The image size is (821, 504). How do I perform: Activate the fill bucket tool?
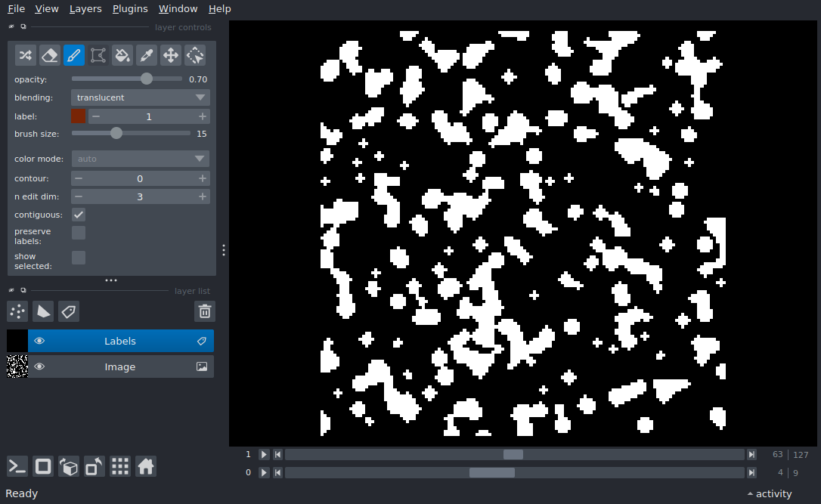122,55
